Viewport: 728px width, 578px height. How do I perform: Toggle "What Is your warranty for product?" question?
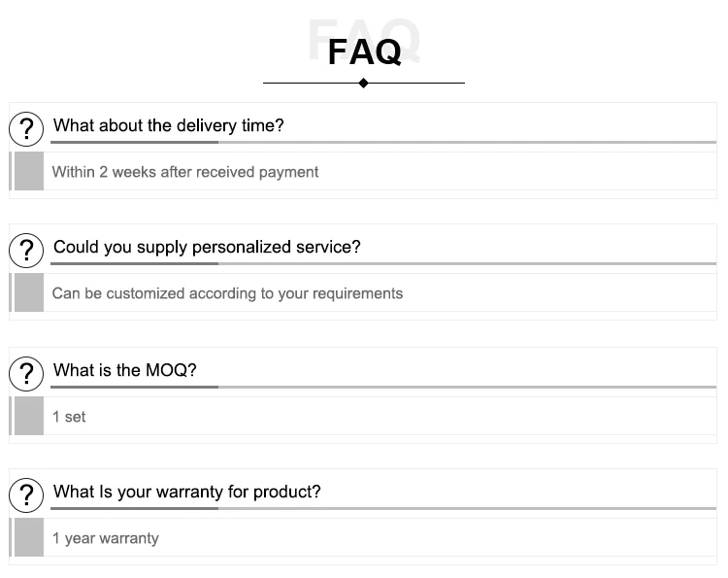(186, 492)
